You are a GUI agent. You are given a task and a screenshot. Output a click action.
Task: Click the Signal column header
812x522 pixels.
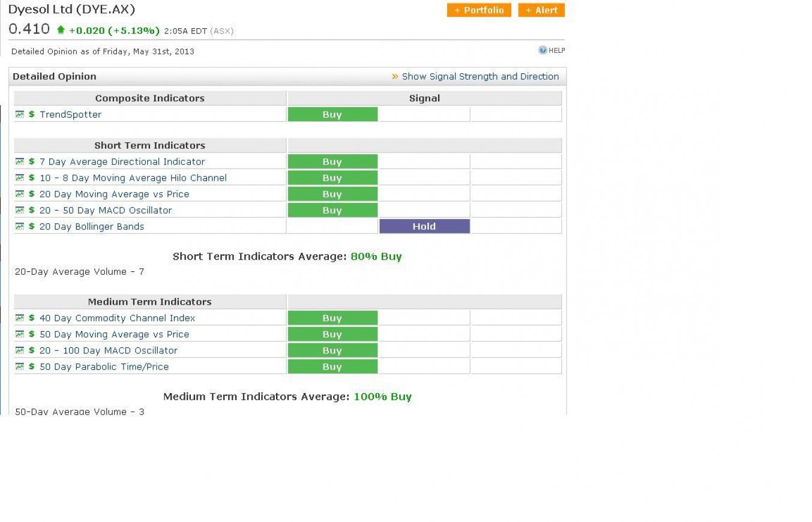[x=424, y=98]
